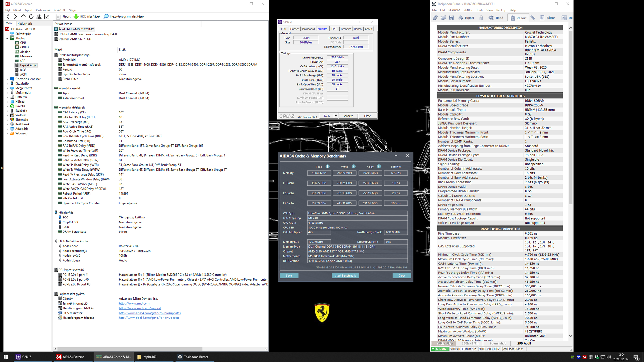
Task: Open the graph chart icon in AIDA64 toolbar
Action: click(47, 16)
